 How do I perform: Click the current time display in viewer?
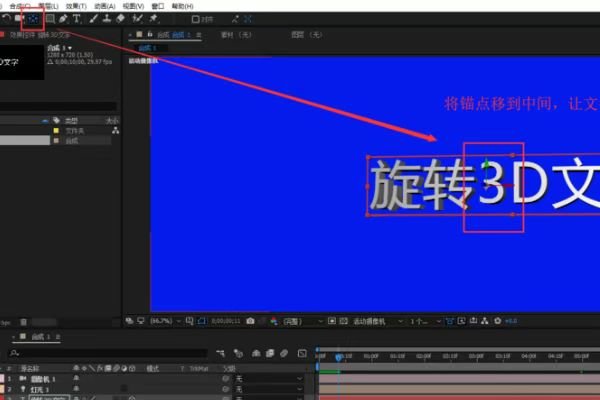click(x=226, y=321)
